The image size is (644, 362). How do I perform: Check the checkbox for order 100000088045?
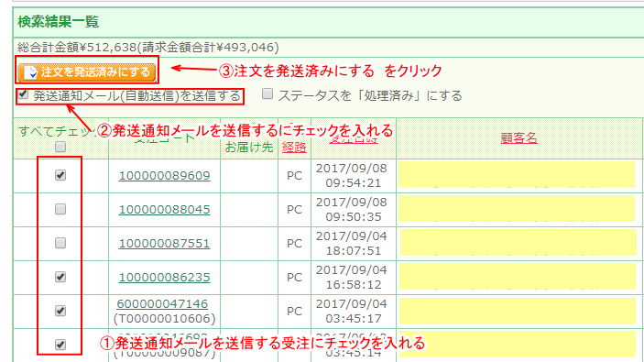[x=60, y=209]
